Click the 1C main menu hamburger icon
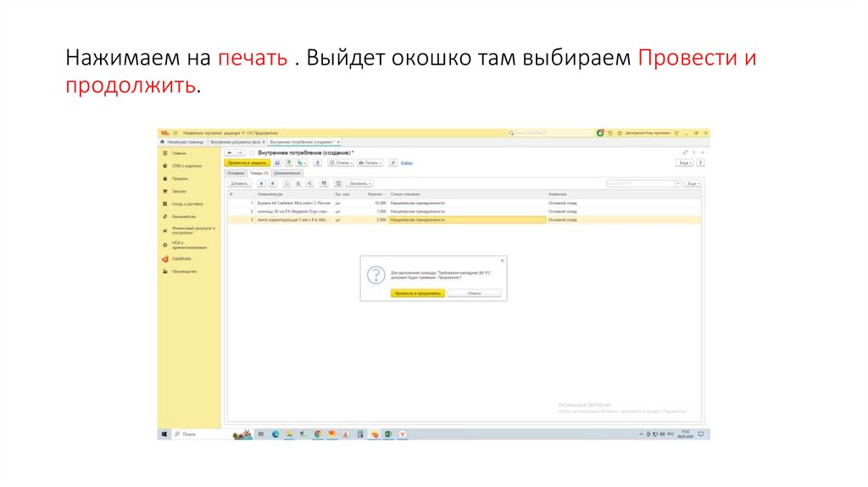The width and height of the screenshot is (868, 487). pos(175,133)
